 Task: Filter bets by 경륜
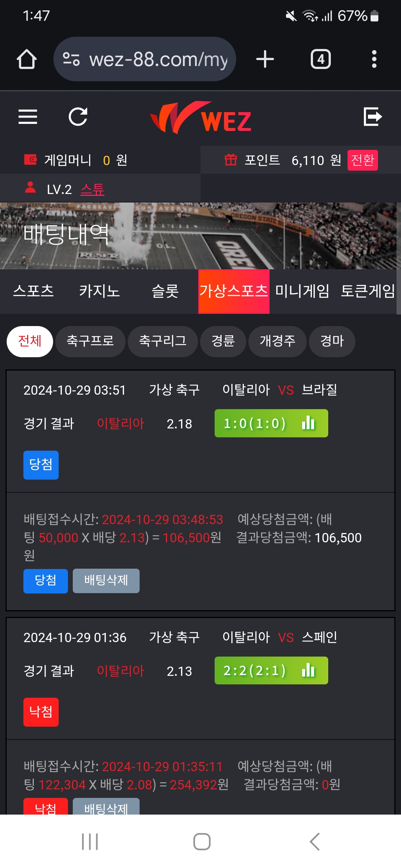pyautogui.click(x=223, y=341)
